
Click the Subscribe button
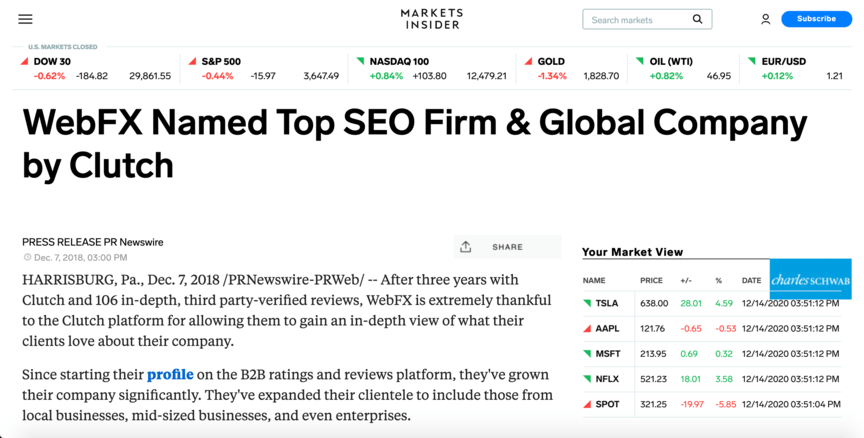816,19
